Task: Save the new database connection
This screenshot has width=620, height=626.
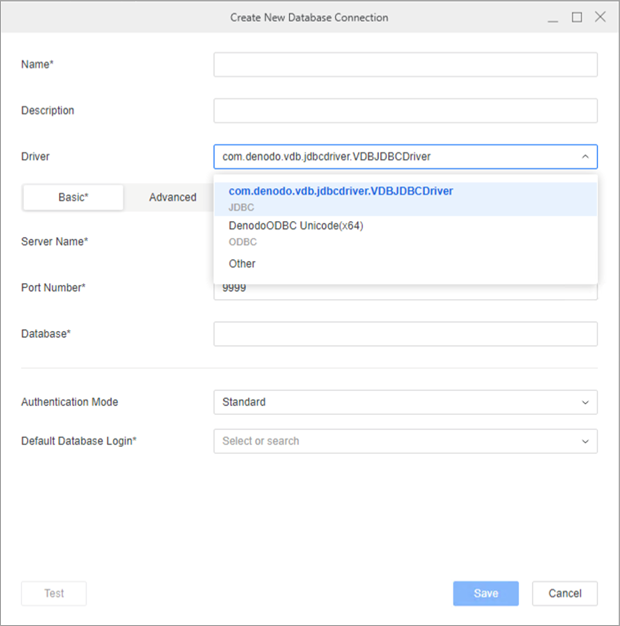Action: [x=486, y=593]
